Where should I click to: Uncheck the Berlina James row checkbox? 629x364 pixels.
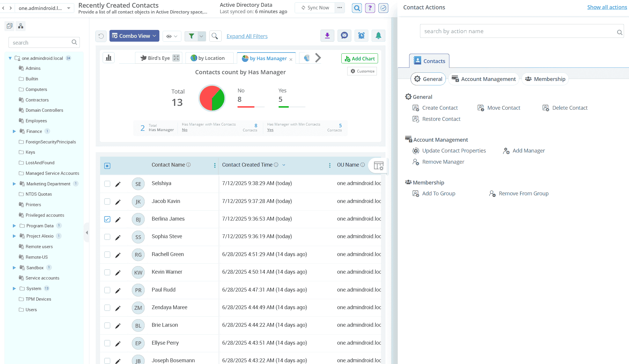(107, 219)
